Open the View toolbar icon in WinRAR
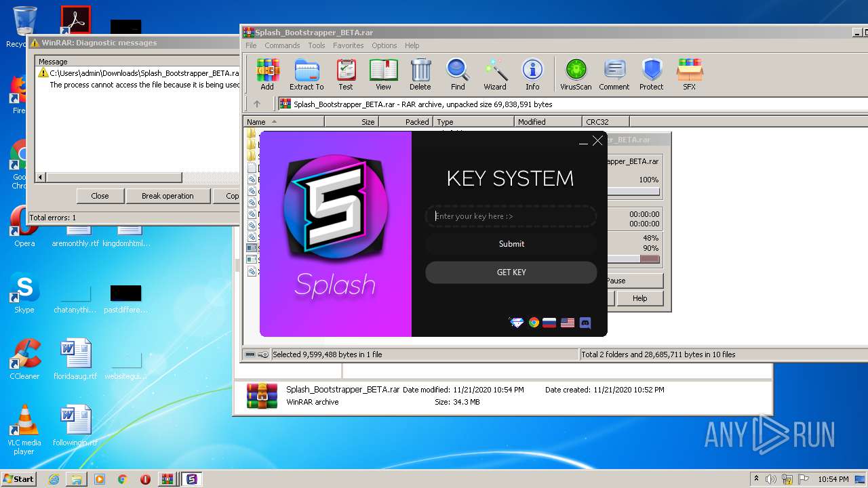The height and width of the screenshot is (488, 868). pyautogui.click(x=383, y=75)
